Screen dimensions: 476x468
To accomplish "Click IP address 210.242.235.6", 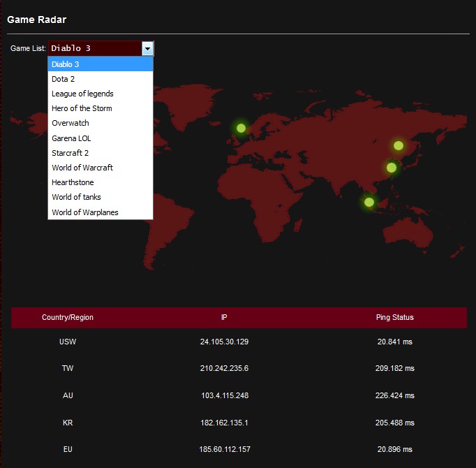I will [x=224, y=368].
